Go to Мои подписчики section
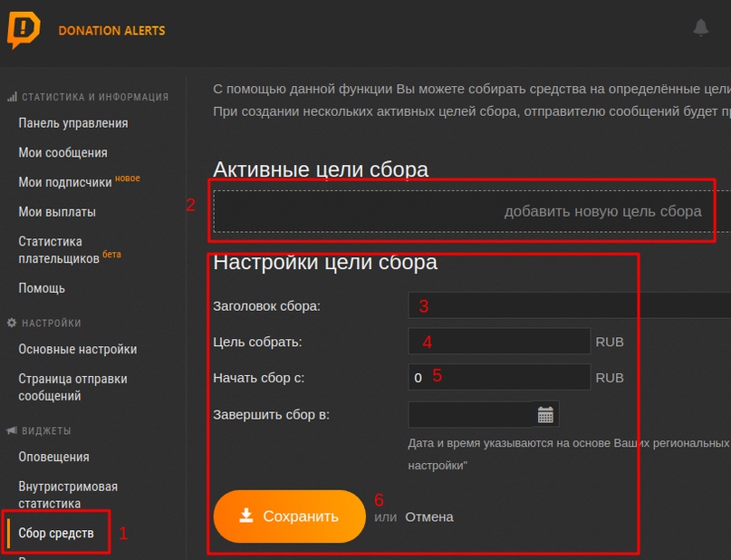The width and height of the screenshot is (731, 560). point(65,182)
